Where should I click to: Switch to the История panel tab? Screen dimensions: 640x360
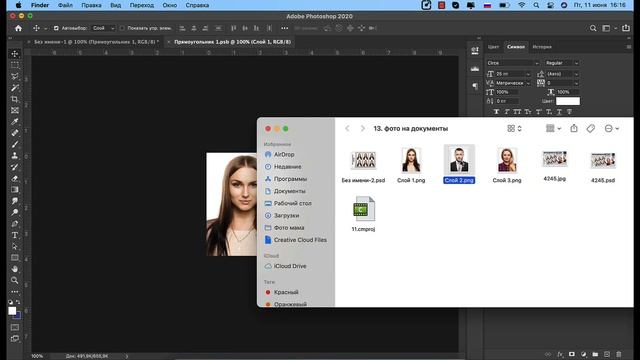click(x=542, y=47)
